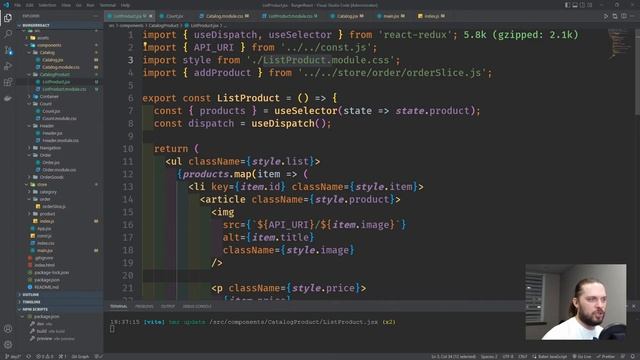Open the Search view in activity bar
640x360 pixels.
(x=8, y=34)
